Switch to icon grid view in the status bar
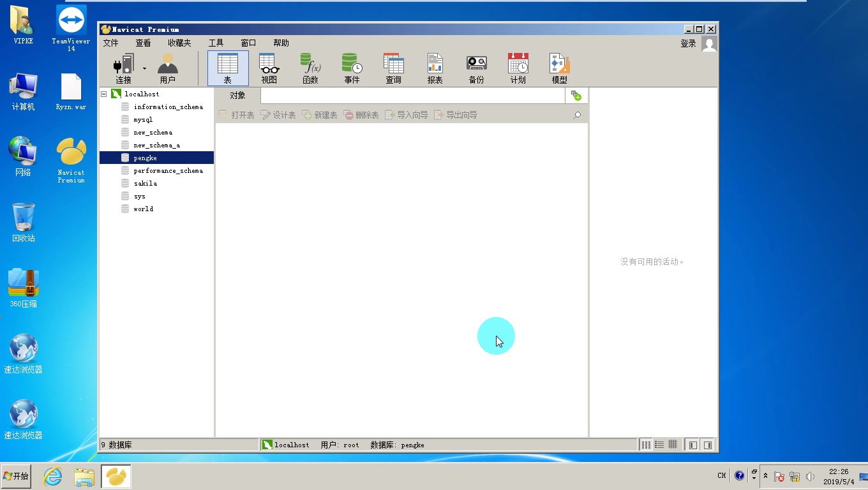The width and height of the screenshot is (868, 490). (646, 445)
